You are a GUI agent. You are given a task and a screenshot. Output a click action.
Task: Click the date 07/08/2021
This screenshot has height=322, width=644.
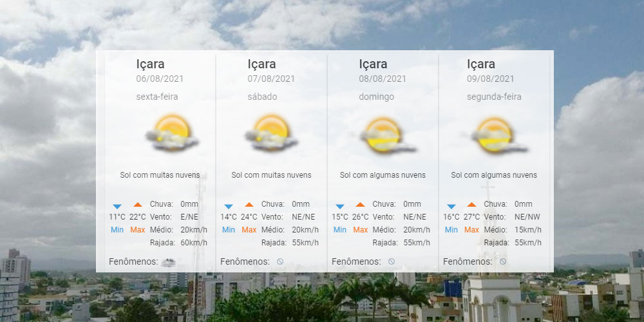[x=271, y=79]
